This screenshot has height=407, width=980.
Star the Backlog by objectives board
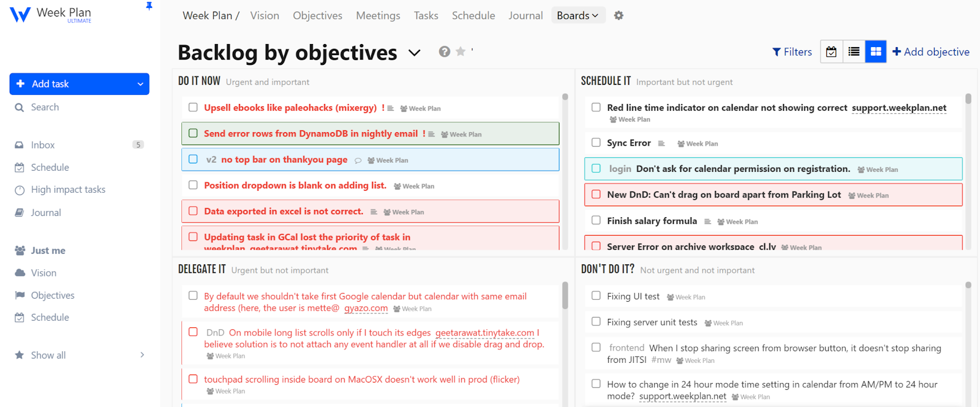[461, 52]
